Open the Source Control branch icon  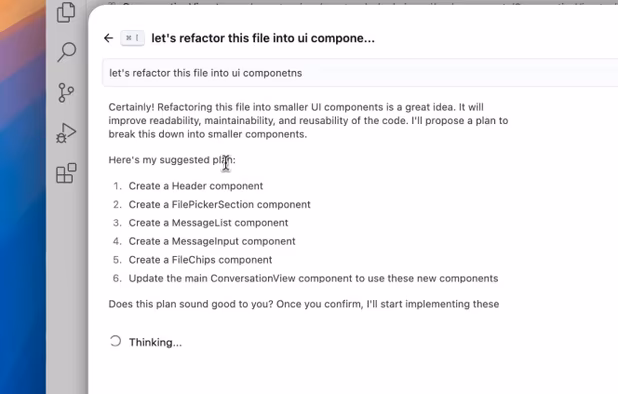pyautogui.click(x=66, y=93)
